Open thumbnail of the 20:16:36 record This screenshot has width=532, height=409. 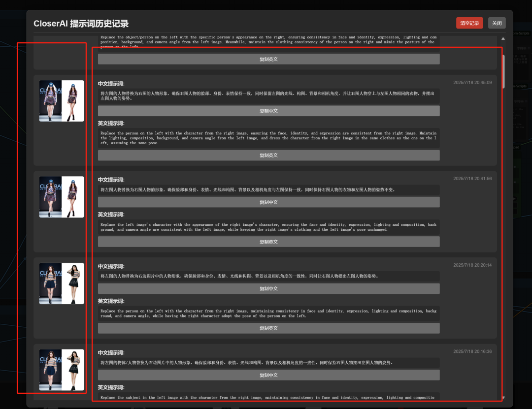[x=62, y=370]
